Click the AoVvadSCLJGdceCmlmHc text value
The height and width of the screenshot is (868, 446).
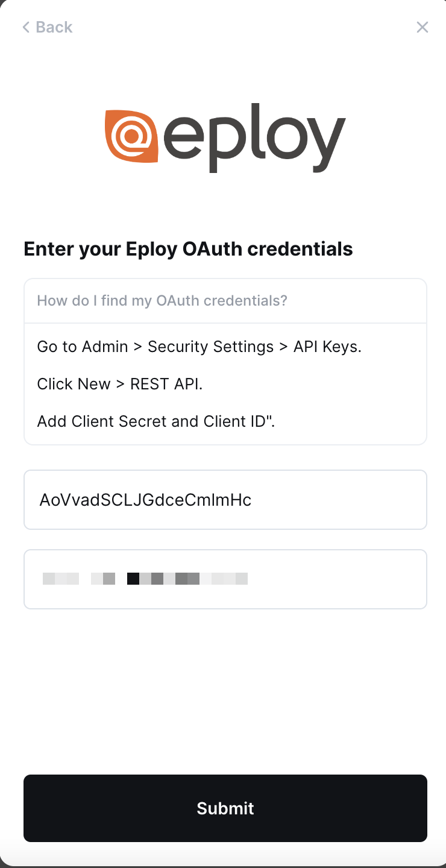click(x=145, y=500)
